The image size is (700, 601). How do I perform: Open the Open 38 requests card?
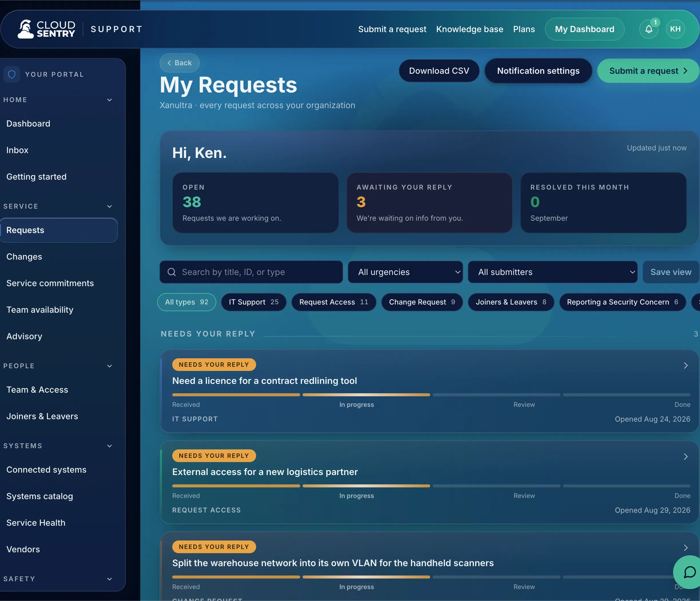(255, 203)
